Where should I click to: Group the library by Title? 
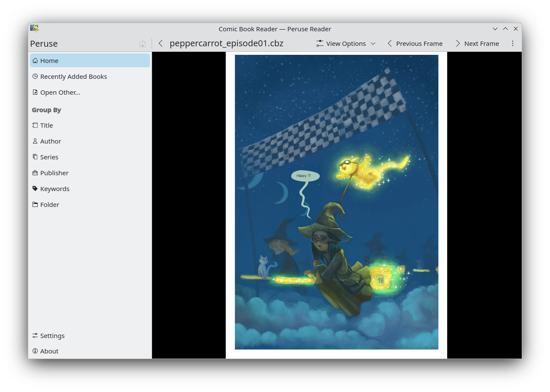(x=46, y=126)
